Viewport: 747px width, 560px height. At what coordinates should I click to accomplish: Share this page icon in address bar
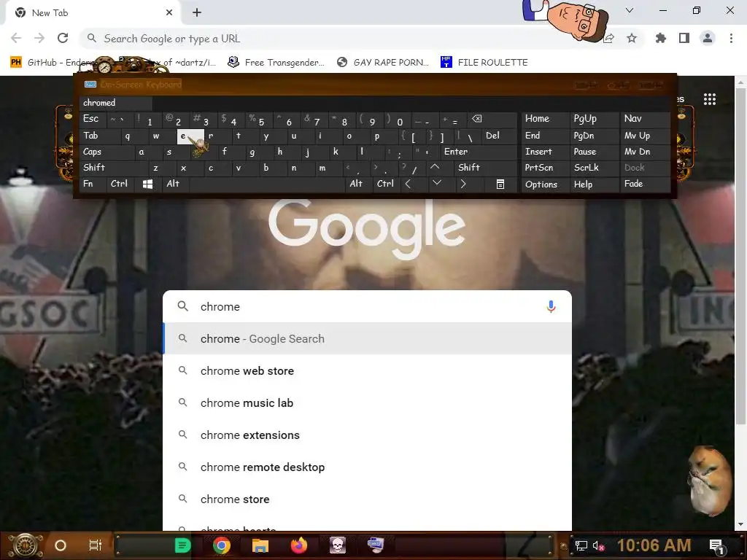coord(609,38)
